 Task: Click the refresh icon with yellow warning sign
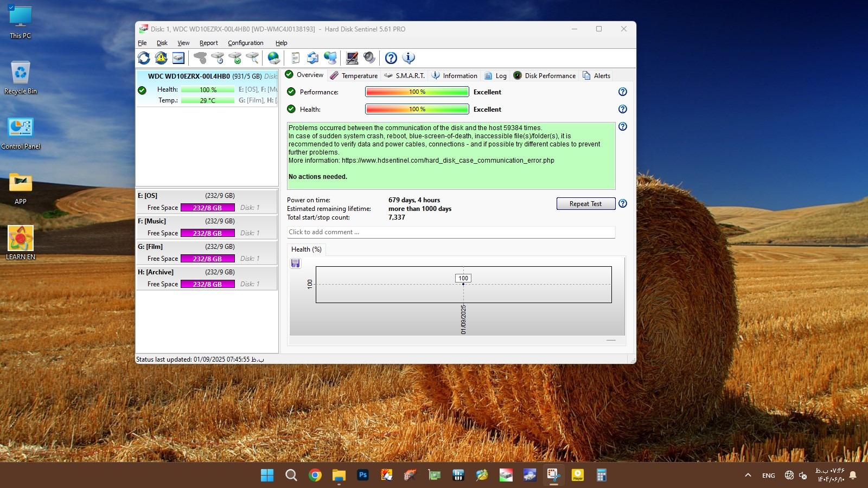coord(161,57)
